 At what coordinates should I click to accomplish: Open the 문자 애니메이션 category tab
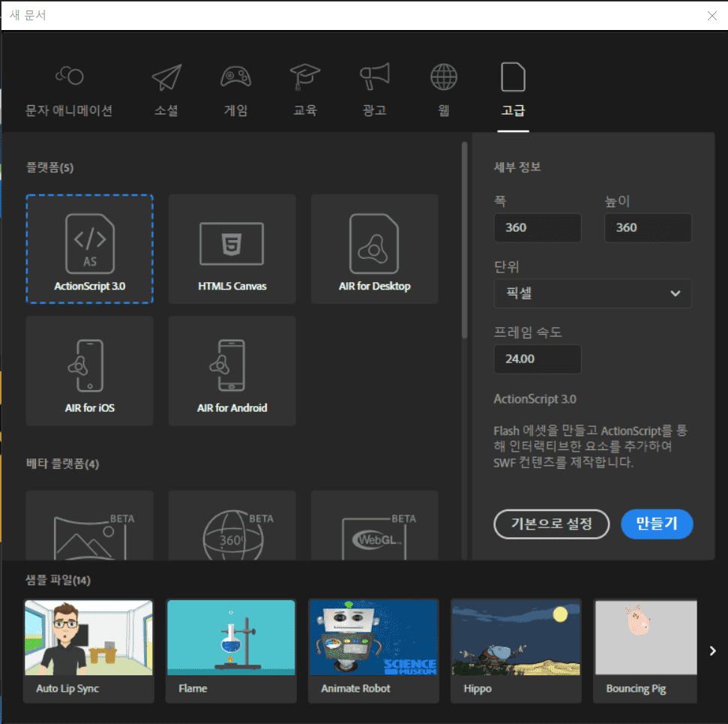click(69, 91)
